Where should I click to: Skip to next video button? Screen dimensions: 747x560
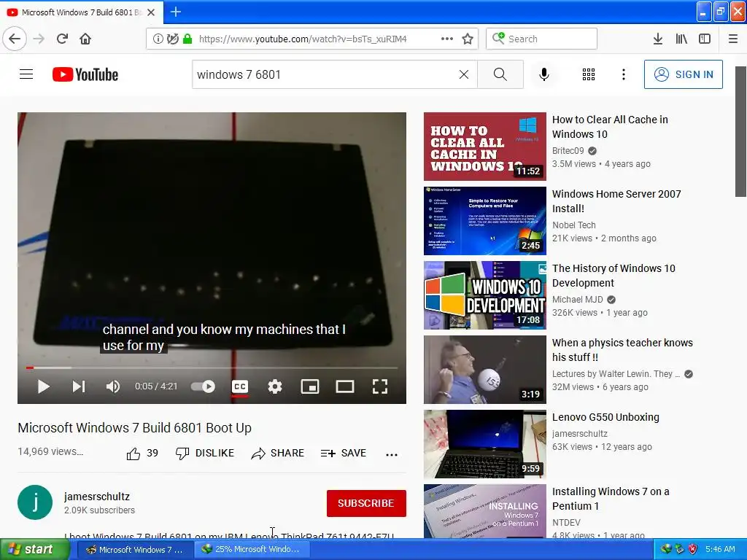[x=79, y=386]
